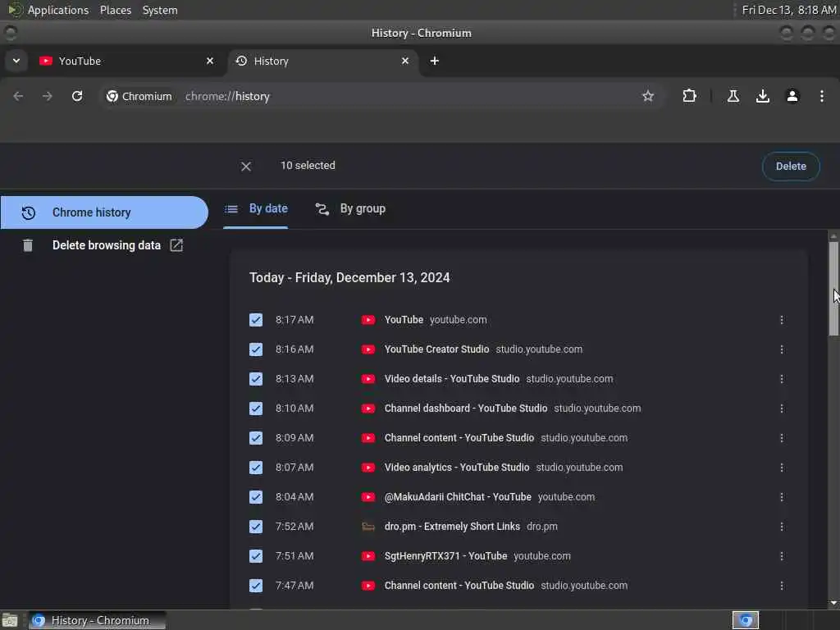840x630 pixels.
Task: Bookmark this page with the star icon
Action: pyautogui.click(x=648, y=96)
